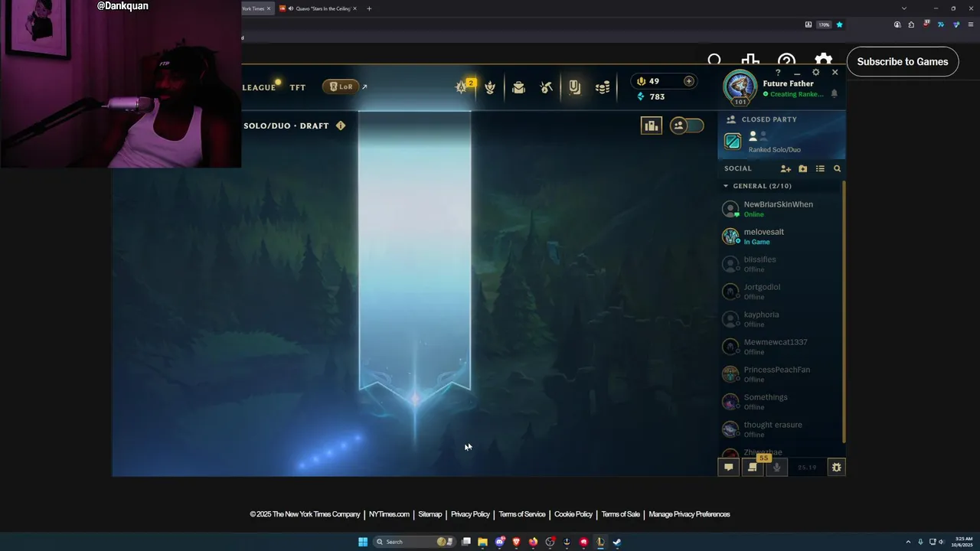Click the browser bookmark star icon
980x551 pixels.
[839, 24]
